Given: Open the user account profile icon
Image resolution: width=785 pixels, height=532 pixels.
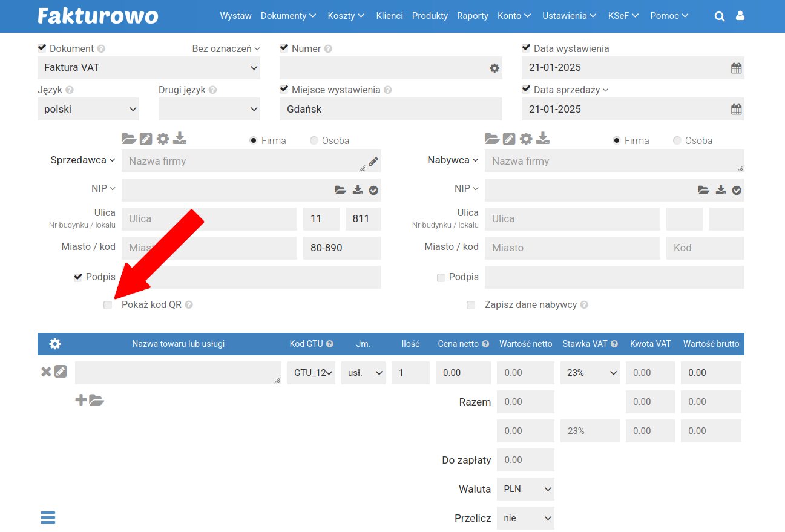Looking at the screenshot, I should coord(740,16).
